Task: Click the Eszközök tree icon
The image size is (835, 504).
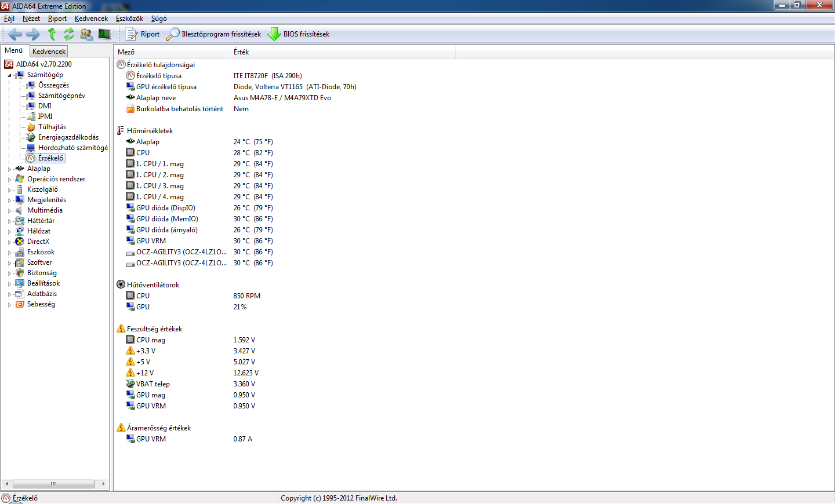Action: (20, 252)
